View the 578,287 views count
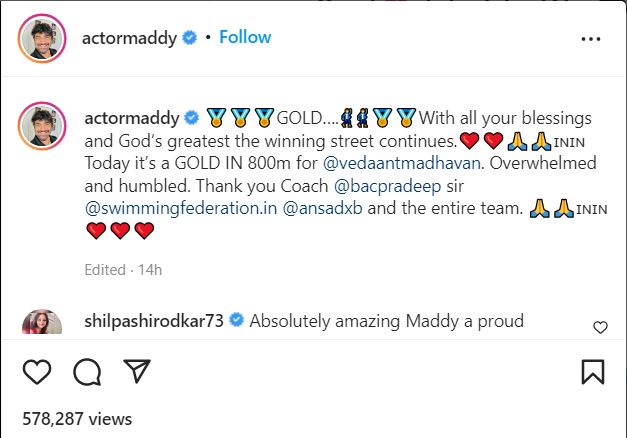The width and height of the screenshot is (627, 438). (x=77, y=419)
